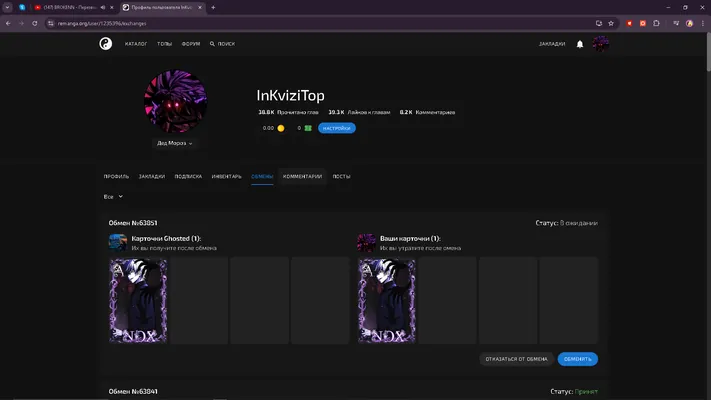Viewport: 711px width, 400px height.
Task: Open the browser extensions puzzle icon
Action: click(656, 23)
